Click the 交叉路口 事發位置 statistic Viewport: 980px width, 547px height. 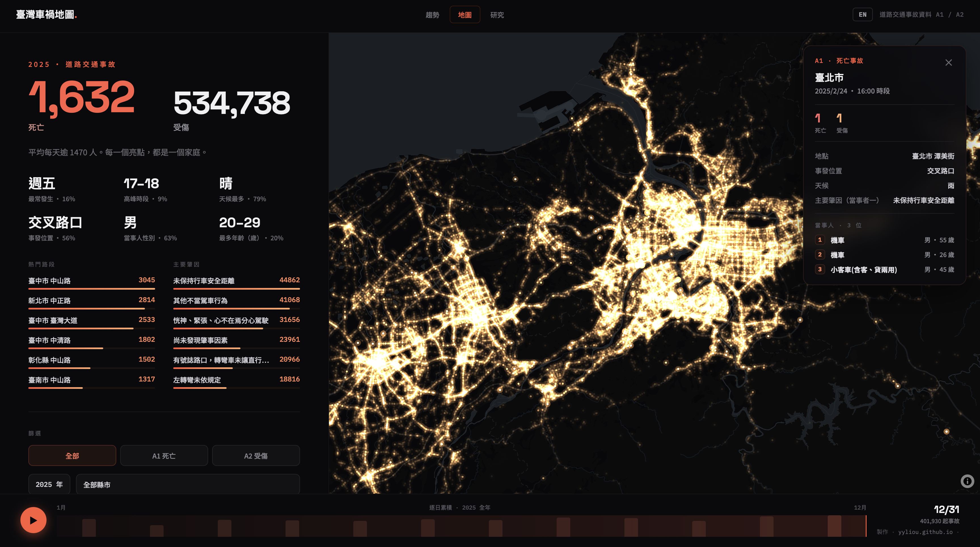56,228
